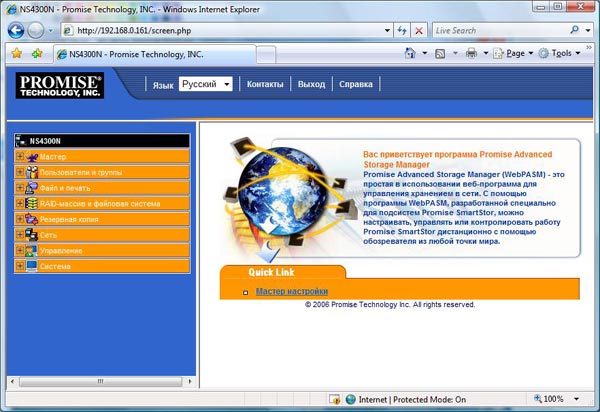The image size is (600, 412).
Task: Expand the Файл и печать node
Action: click(20, 187)
